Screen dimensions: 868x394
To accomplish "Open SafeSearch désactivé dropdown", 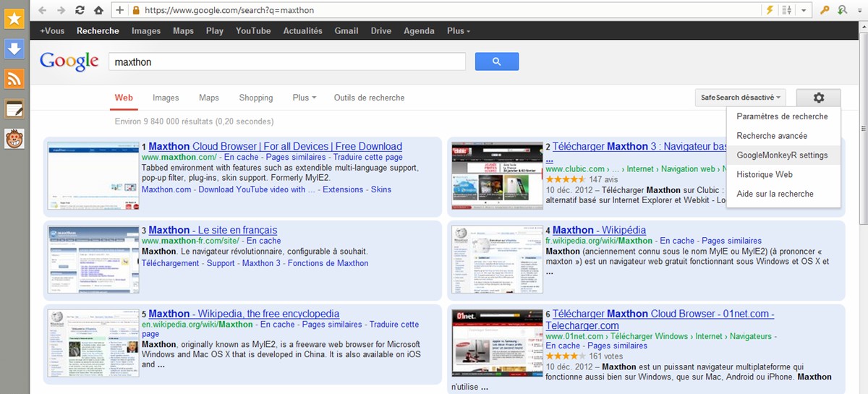I will 741,98.
